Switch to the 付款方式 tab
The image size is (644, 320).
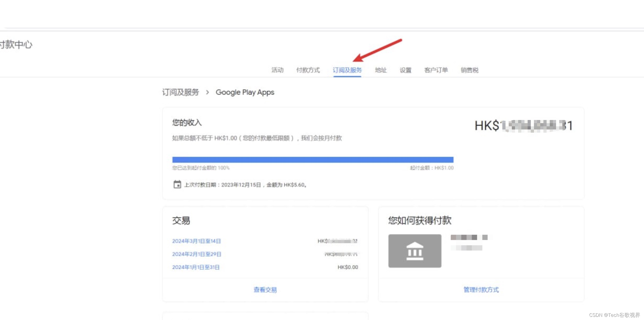click(x=308, y=70)
